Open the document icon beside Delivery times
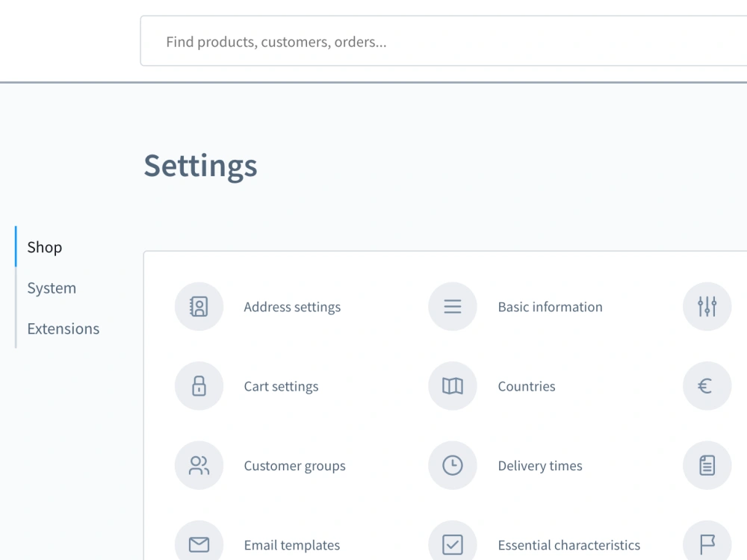 [707, 465]
